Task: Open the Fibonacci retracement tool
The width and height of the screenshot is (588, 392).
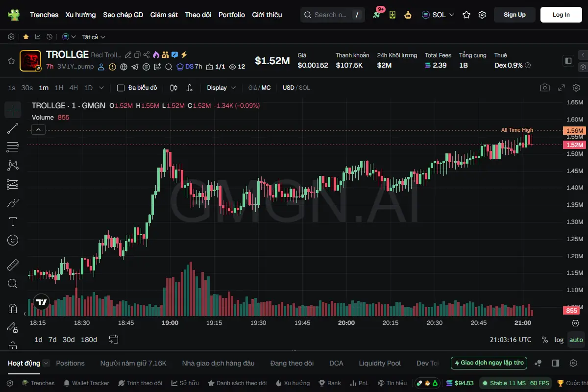Action: pos(13,147)
